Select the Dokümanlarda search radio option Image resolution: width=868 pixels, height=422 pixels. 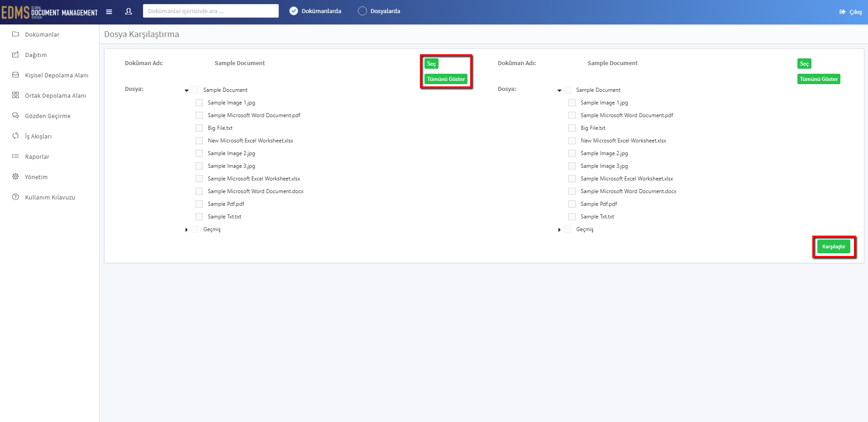(x=294, y=11)
